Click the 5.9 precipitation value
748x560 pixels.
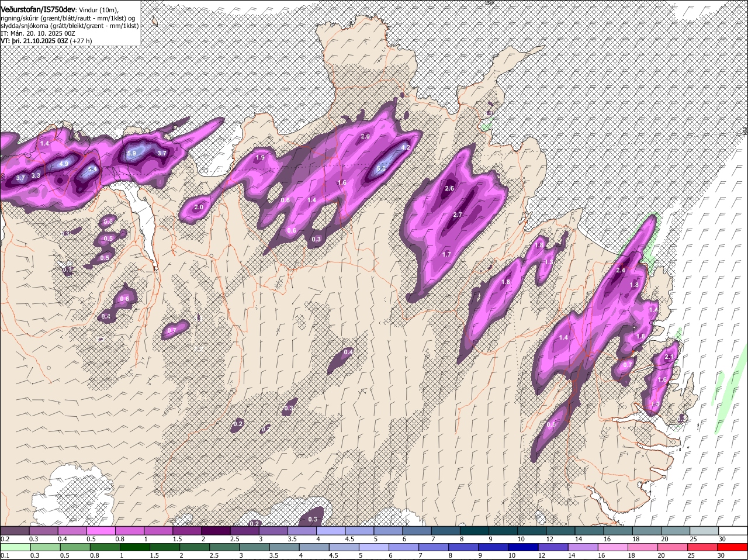coord(131,154)
